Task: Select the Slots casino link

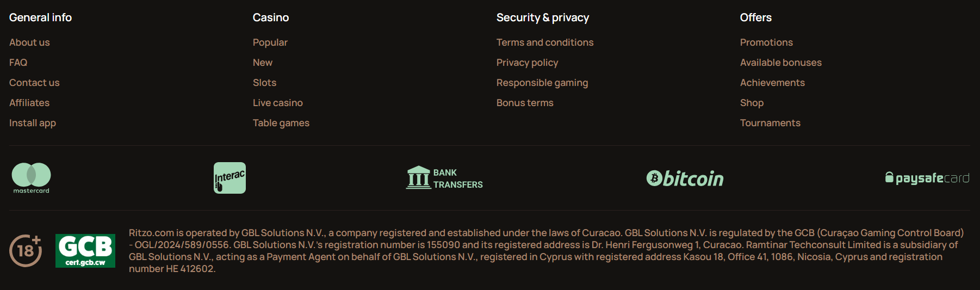Action: pos(264,83)
